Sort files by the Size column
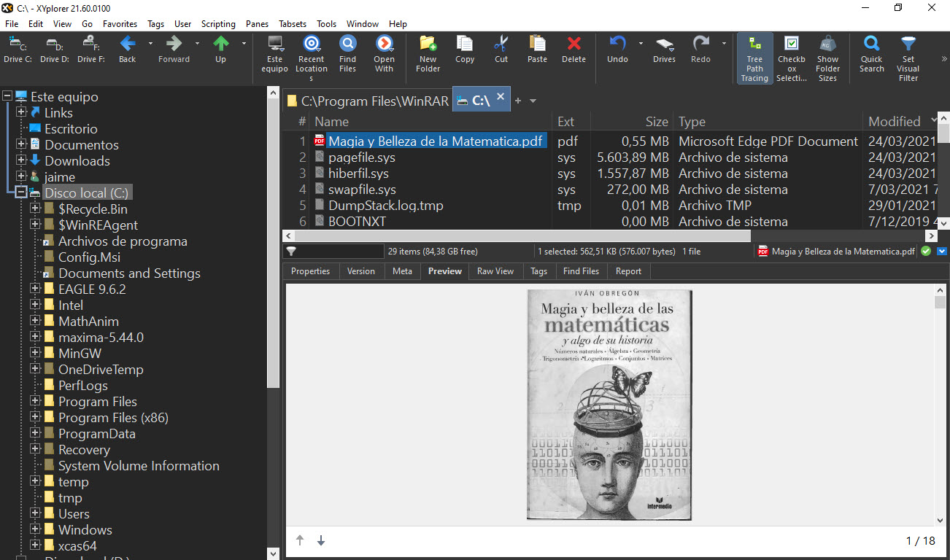This screenshot has width=950, height=560. tap(631, 122)
